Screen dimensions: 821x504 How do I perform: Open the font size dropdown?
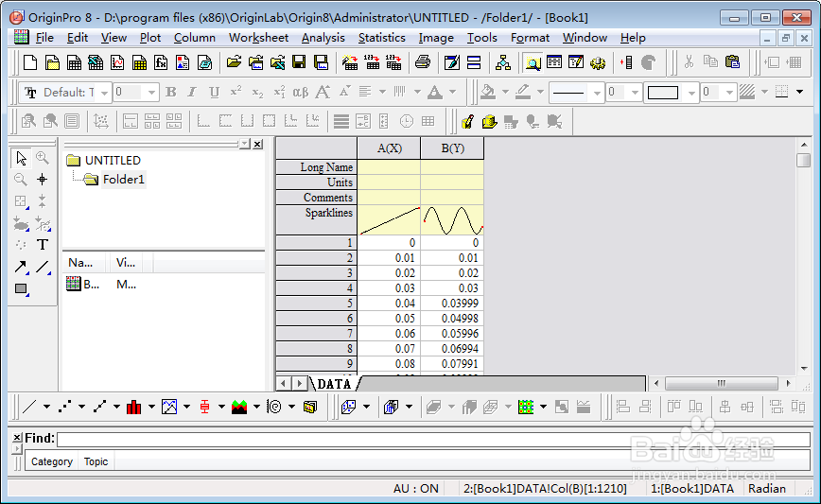click(x=151, y=93)
